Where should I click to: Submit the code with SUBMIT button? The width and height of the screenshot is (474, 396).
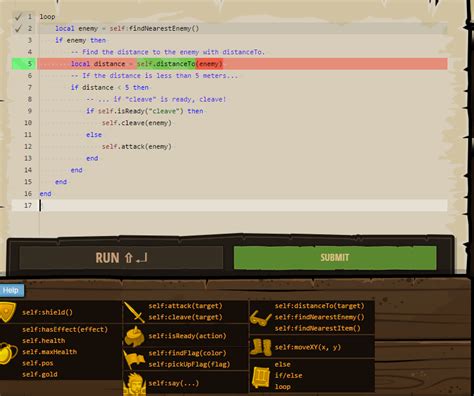point(335,258)
